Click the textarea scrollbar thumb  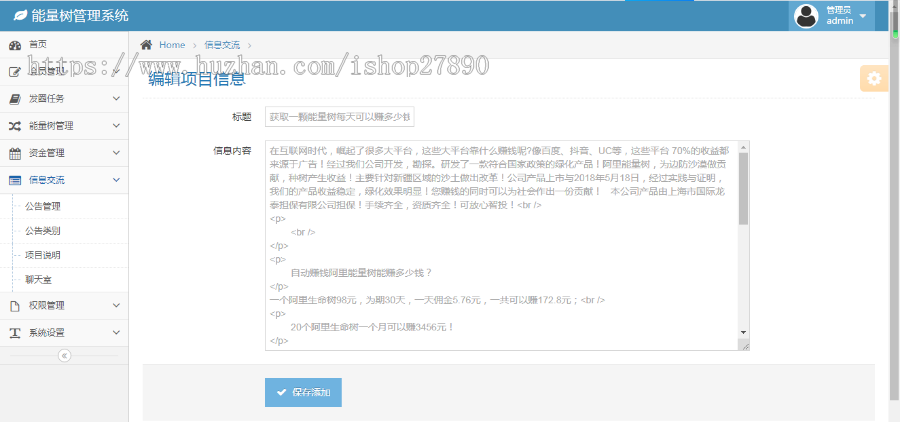pos(743,188)
